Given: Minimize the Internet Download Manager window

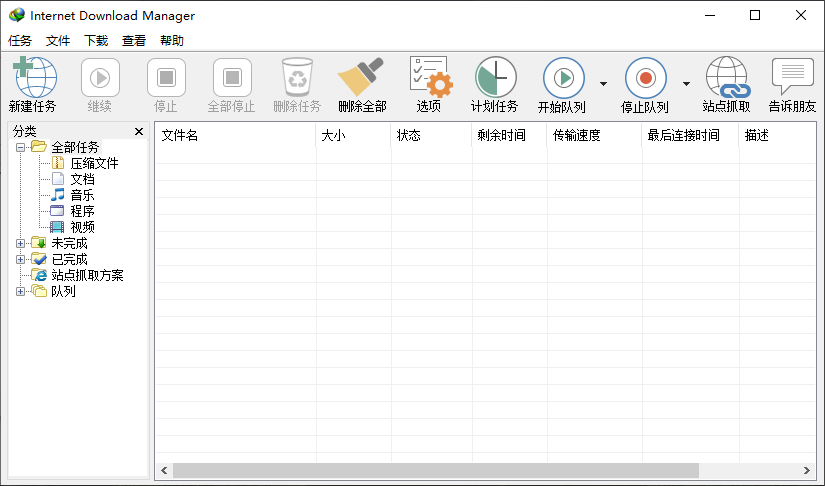Looking at the screenshot, I should coord(710,15).
